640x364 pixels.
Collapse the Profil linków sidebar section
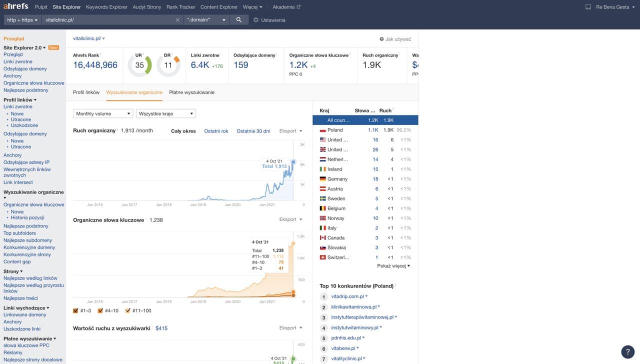pyautogui.click(x=20, y=100)
